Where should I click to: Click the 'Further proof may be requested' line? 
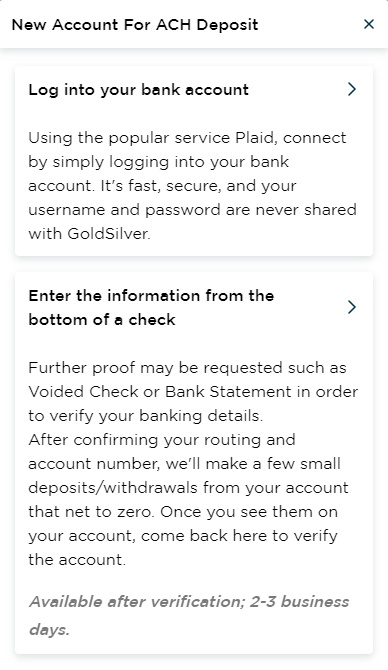point(187,368)
